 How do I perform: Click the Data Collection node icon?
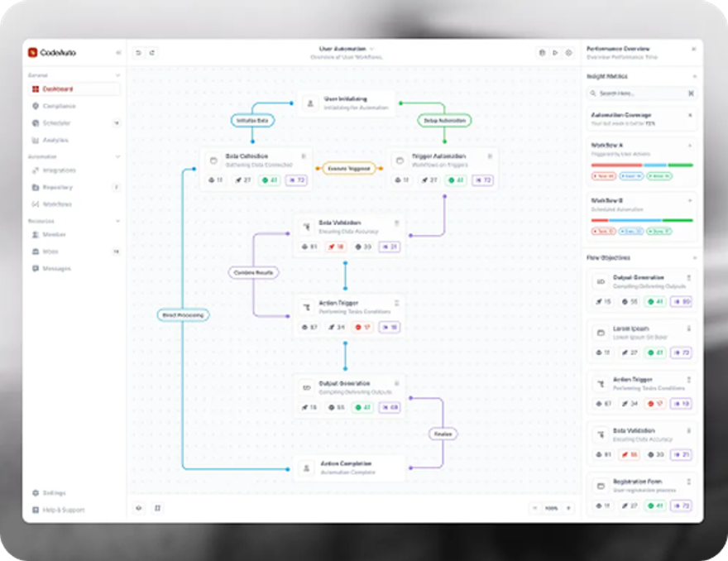213,161
